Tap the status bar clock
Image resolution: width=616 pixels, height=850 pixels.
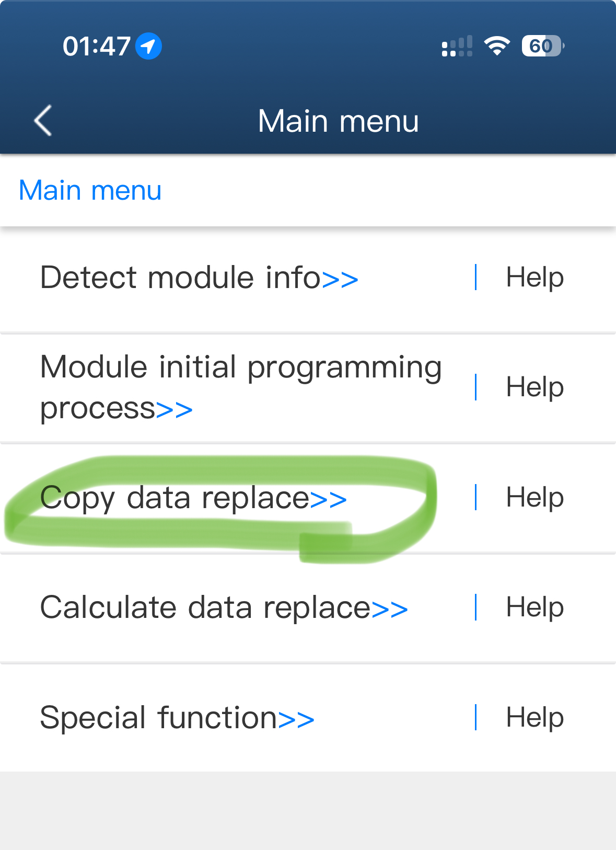97,46
